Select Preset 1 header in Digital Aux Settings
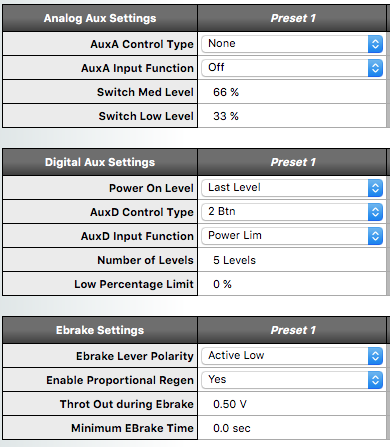390x447 pixels. coord(293,162)
